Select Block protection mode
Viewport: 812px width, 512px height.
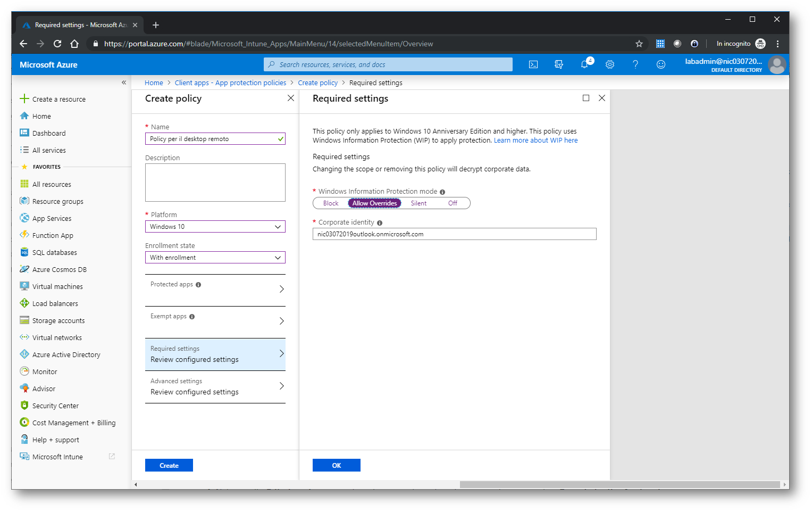[x=331, y=203]
